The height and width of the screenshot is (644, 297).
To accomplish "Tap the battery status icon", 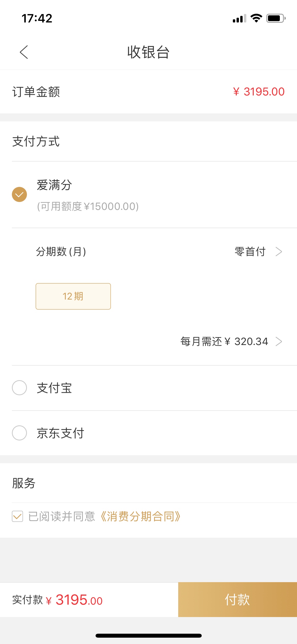I will [276, 18].
